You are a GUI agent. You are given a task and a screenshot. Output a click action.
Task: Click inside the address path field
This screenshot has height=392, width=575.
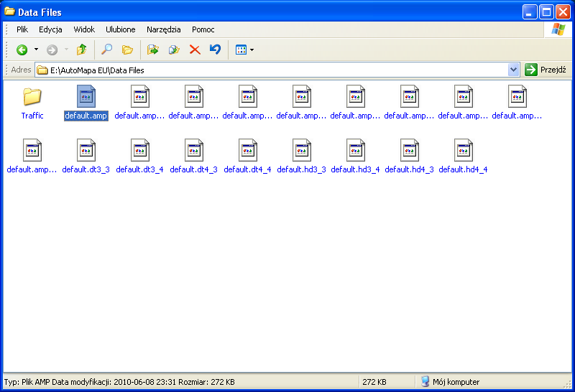point(273,70)
